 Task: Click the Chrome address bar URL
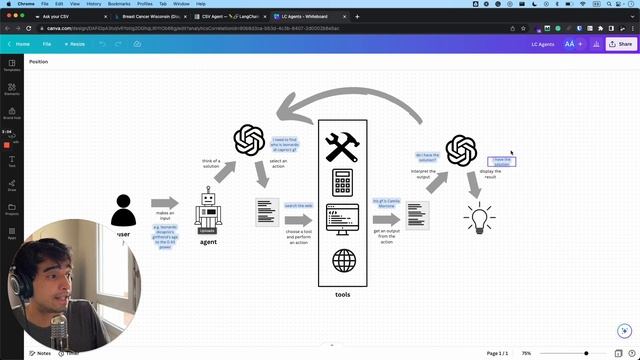tap(193, 29)
